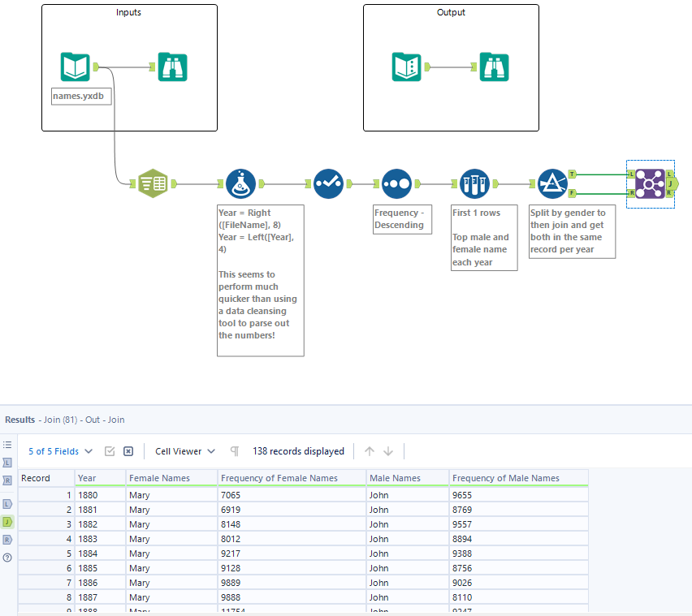This screenshot has height=616, width=692.
Task: Click Frequency of Male Names column header
Action: [x=518, y=478]
